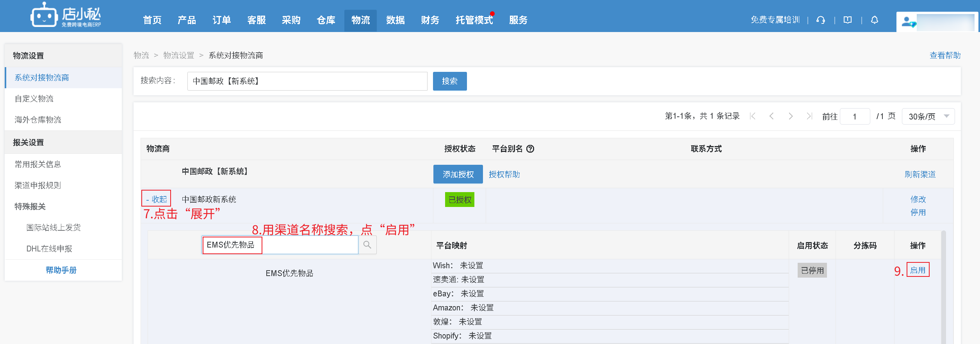This screenshot has height=344, width=980.
Task: Click the 平台别名 question mark icon
Action: coord(530,149)
